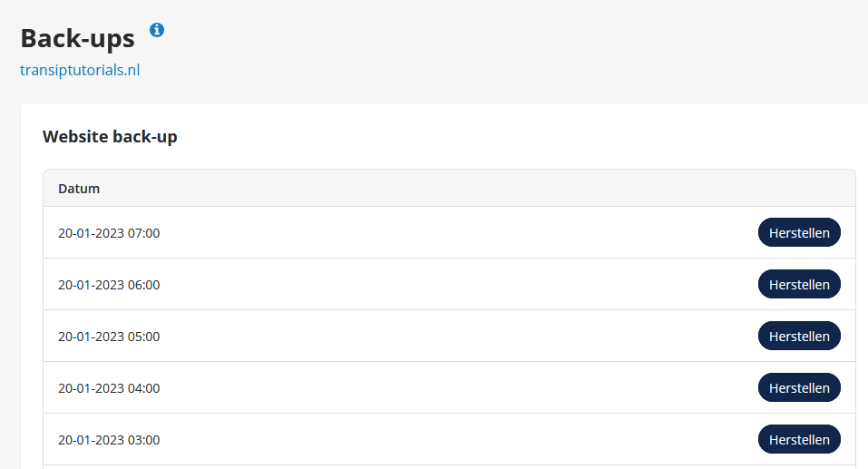
Task: Restore the 04:00 backup using Herstellen
Action: tap(799, 387)
